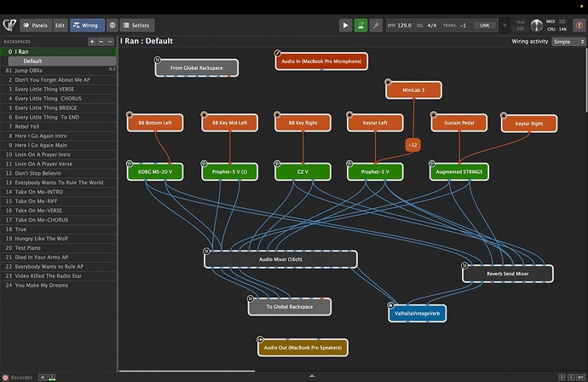Select the 'To Global Rackspace' block
This screenshot has height=382, width=588.
290,307
